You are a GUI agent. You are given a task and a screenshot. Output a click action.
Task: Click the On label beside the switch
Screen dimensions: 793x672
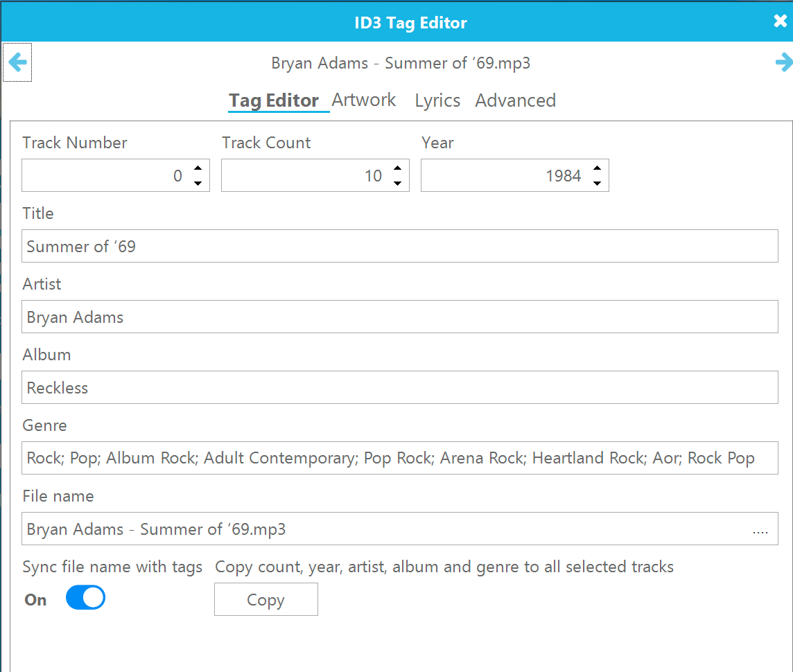(35, 600)
